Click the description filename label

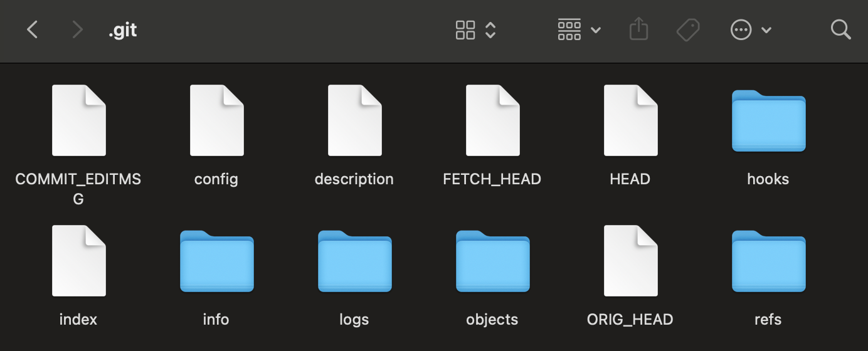tap(354, 179)
